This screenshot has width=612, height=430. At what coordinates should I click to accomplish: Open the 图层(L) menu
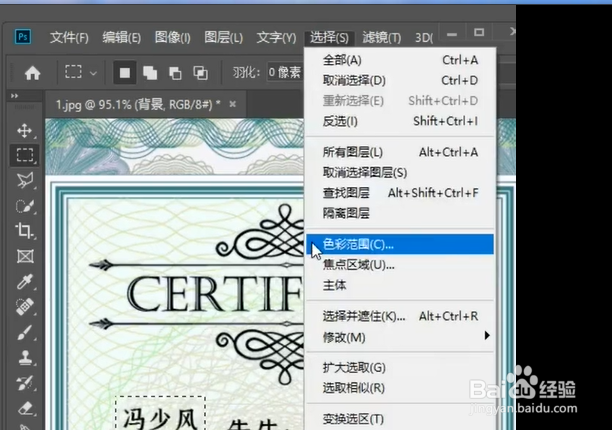point(224,38)
